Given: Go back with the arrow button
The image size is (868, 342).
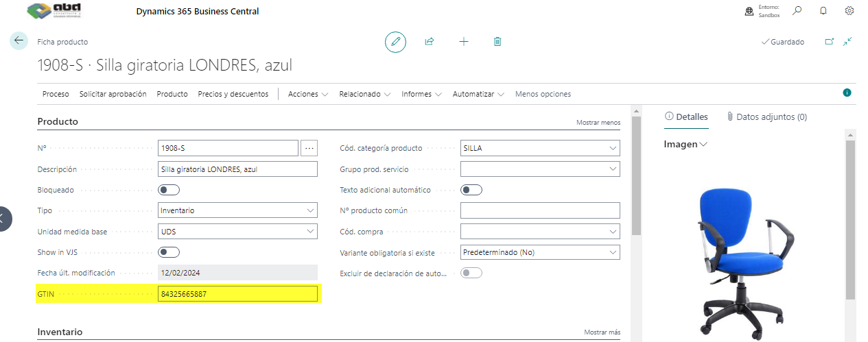Looking at the screenshot, I should point(19,40).
